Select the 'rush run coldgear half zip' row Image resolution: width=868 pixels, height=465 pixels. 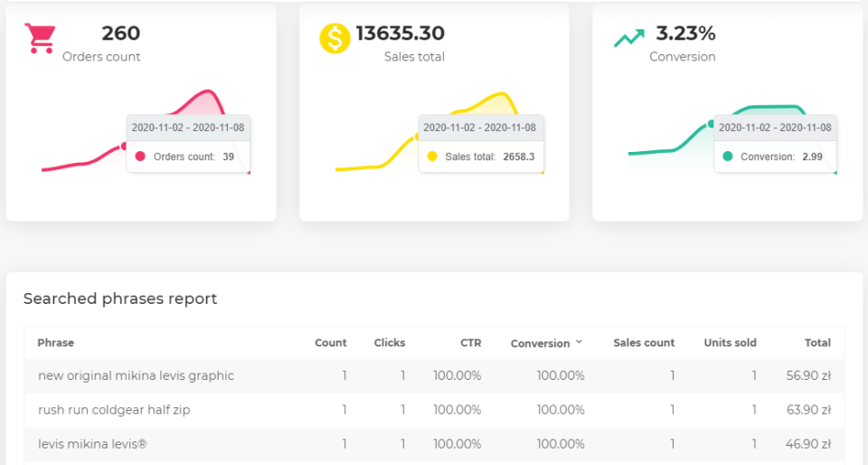point(114,410)
